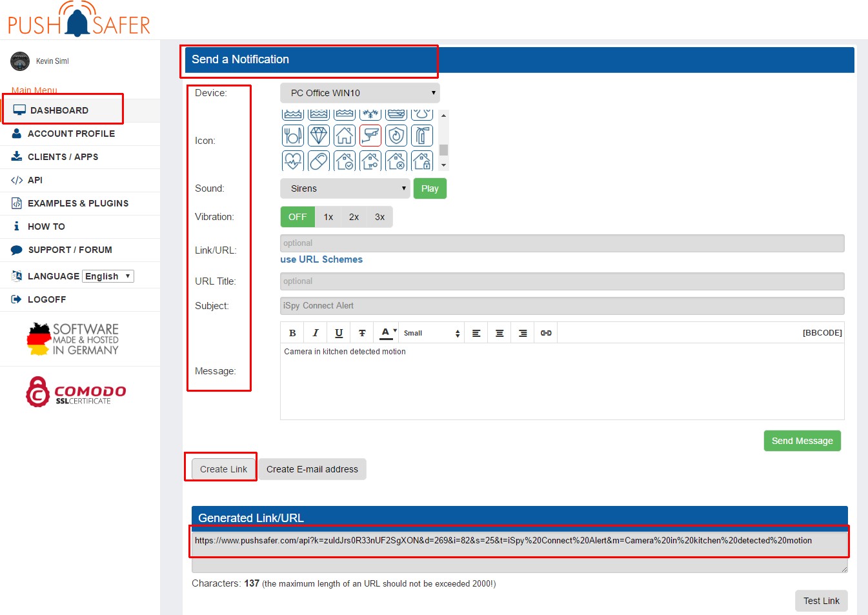Viewport: 868px width, 615px height.
Task: Open the Sound dropdown set to Sirens
Action: pos(345,188)
